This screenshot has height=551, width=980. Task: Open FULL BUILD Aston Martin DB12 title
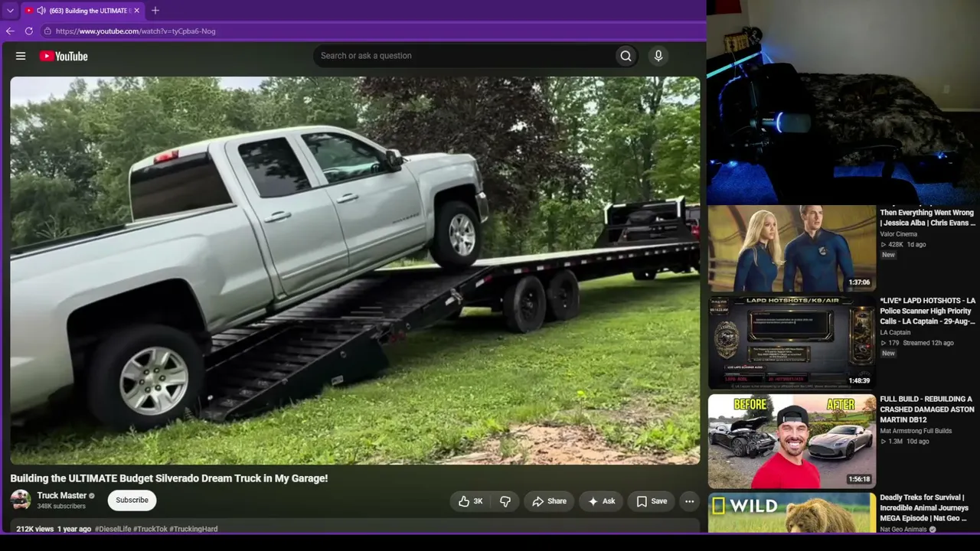[x=927, y=409]
